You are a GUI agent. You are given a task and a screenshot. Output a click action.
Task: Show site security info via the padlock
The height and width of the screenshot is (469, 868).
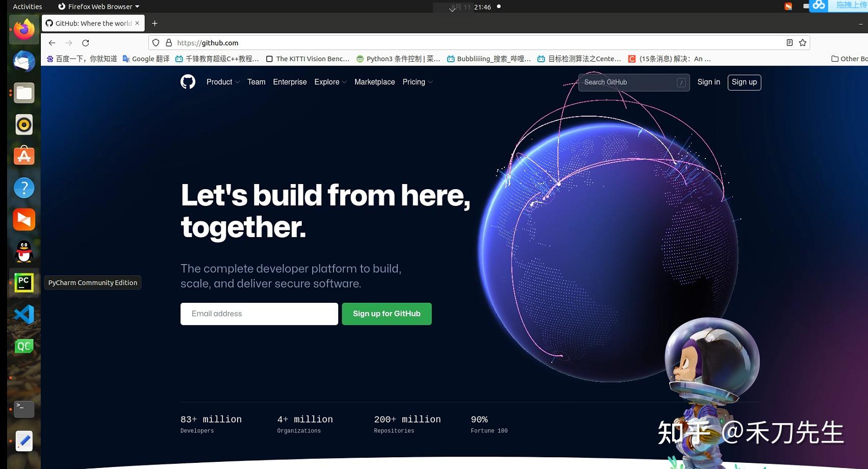click(x=169, y=43)
